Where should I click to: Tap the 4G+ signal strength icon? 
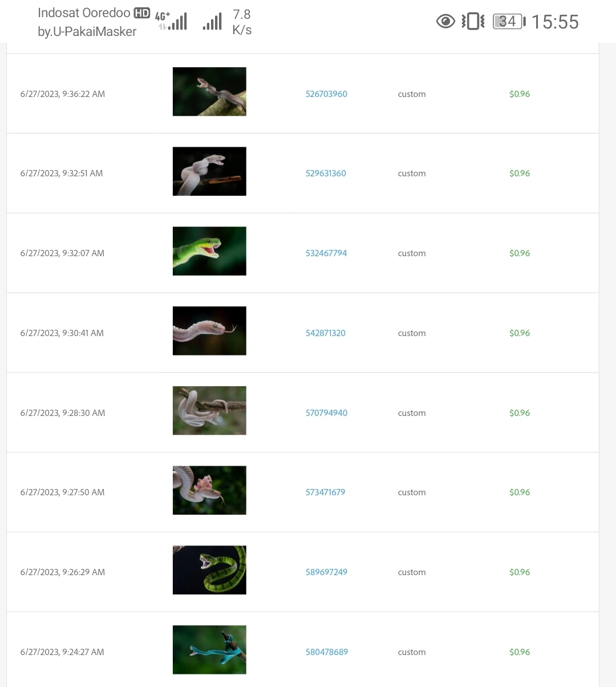[x=172, y=21]
